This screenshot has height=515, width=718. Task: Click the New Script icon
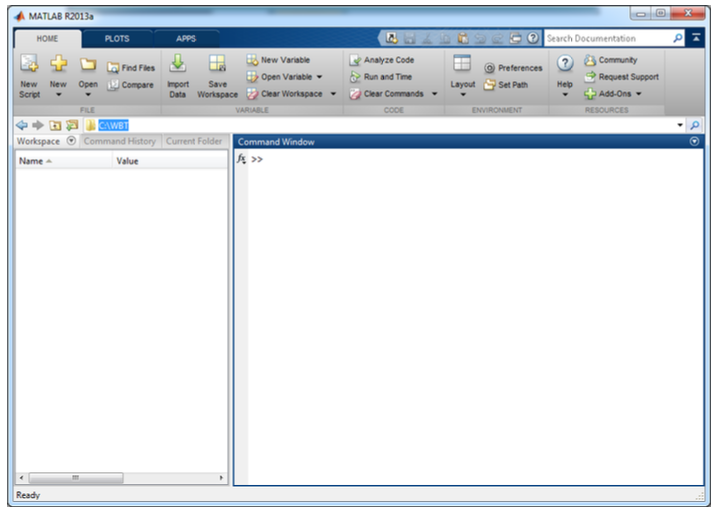29,64
